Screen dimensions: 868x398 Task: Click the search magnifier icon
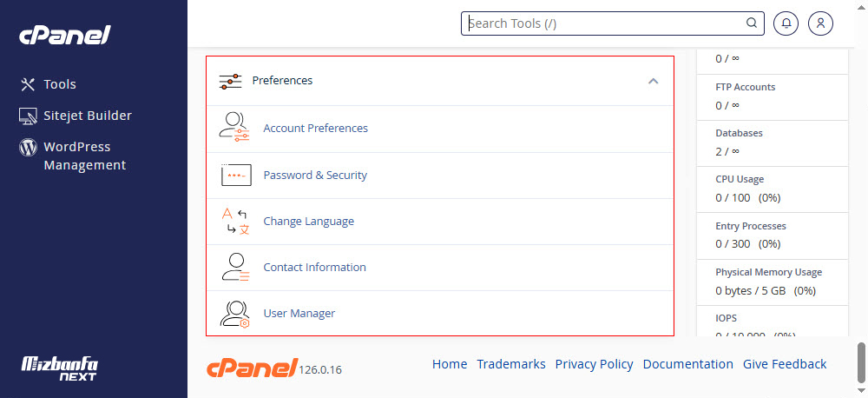pos(751,23)
